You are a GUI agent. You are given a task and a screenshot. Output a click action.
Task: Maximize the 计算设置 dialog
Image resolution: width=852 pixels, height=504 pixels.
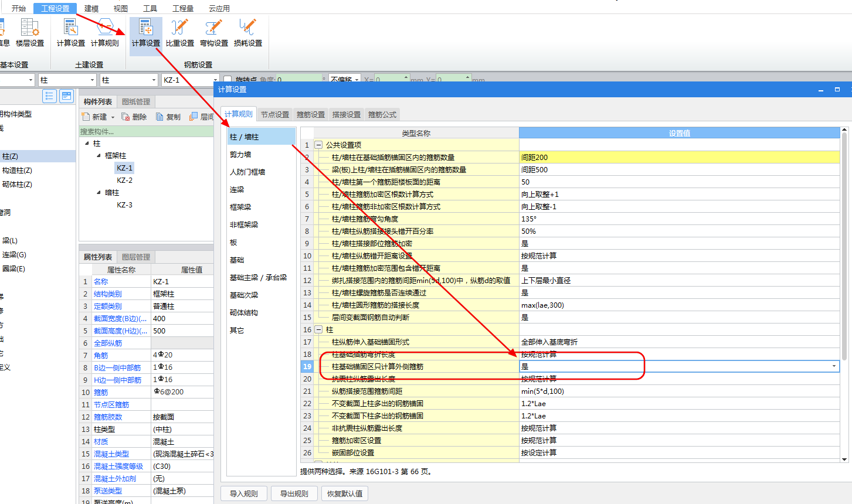click(837, 90)
